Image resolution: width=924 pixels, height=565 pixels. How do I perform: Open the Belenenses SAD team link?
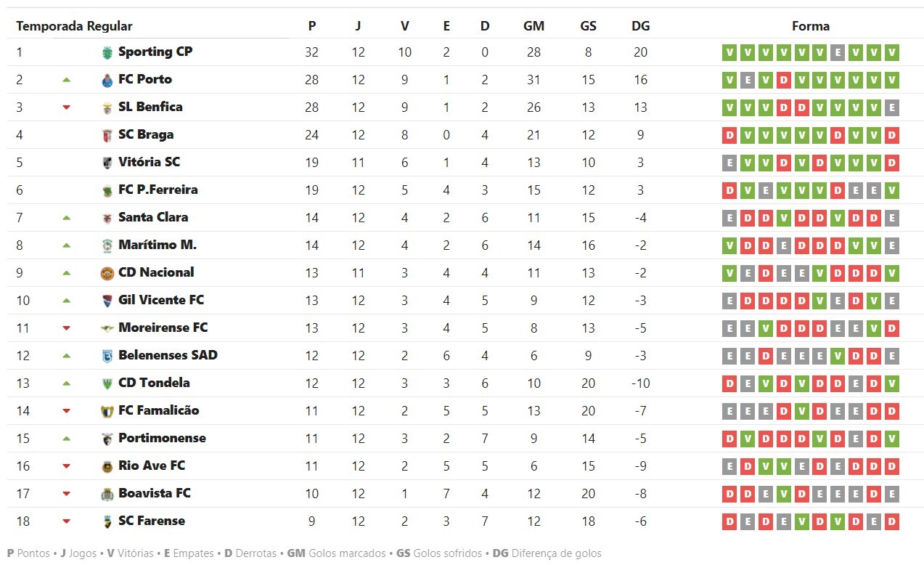[168, 355]
